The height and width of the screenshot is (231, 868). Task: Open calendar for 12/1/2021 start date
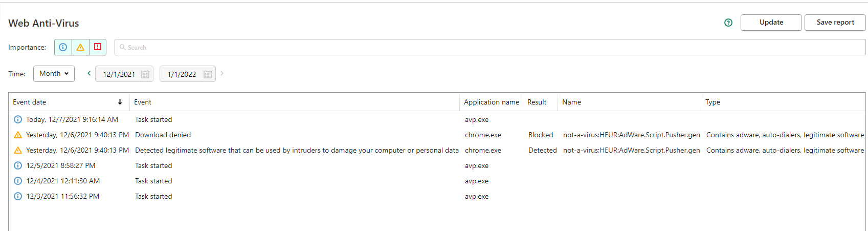click(145, 74)
